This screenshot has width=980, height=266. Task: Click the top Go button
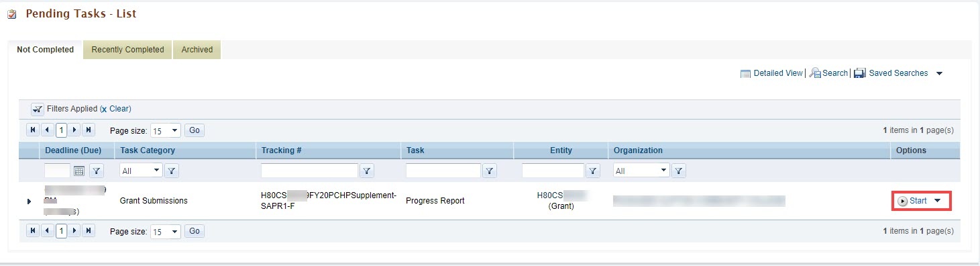pyautogui.click(x=195, y=130)
